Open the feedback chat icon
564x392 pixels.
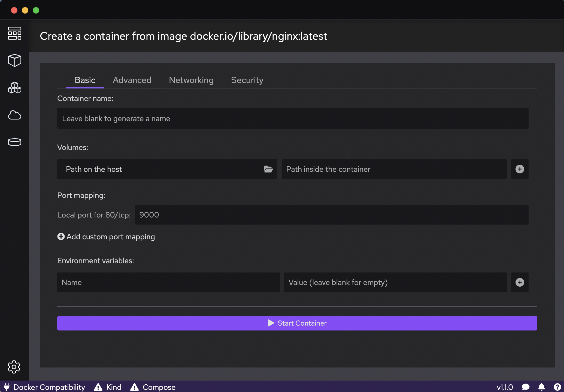point(526,387)
